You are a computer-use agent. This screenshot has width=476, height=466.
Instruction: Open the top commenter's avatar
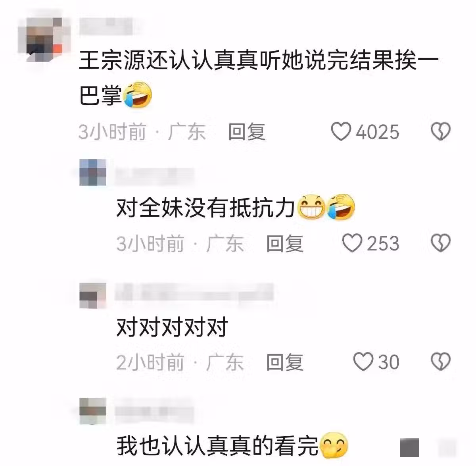click(x=44, y=39)
